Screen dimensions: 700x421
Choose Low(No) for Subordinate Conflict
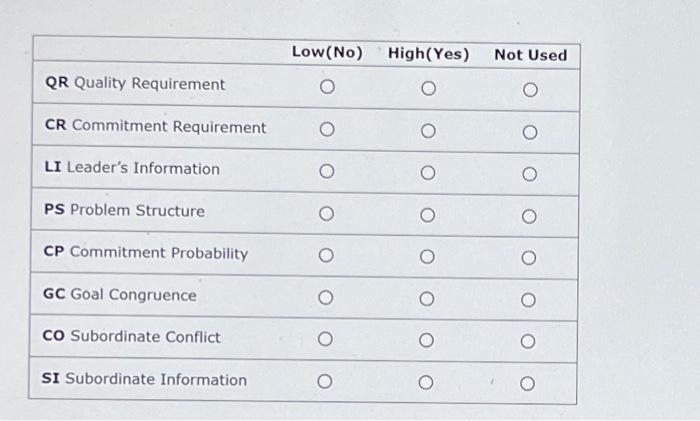tap(325, 339)
